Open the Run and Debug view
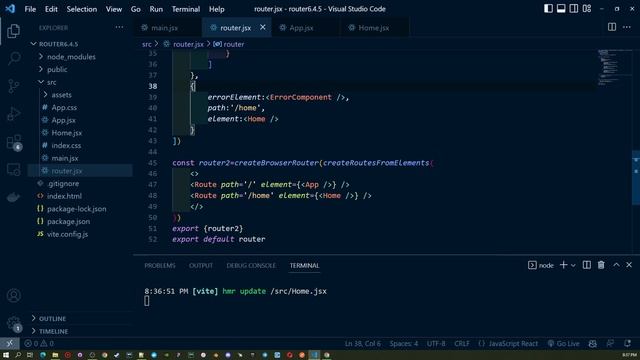The width and height of the screenshot is (640, 360). click(13, 114)
